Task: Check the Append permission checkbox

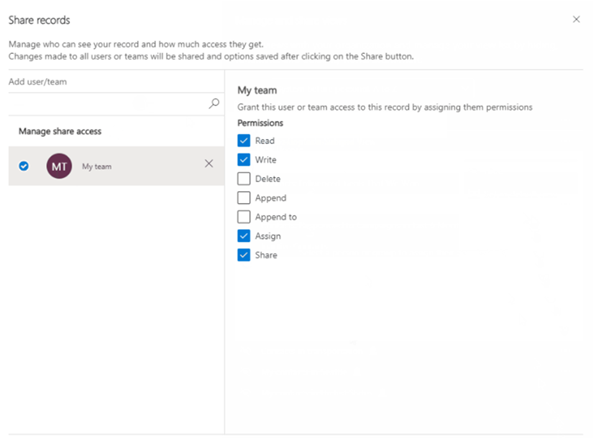Action: click(x=244, y=198)
